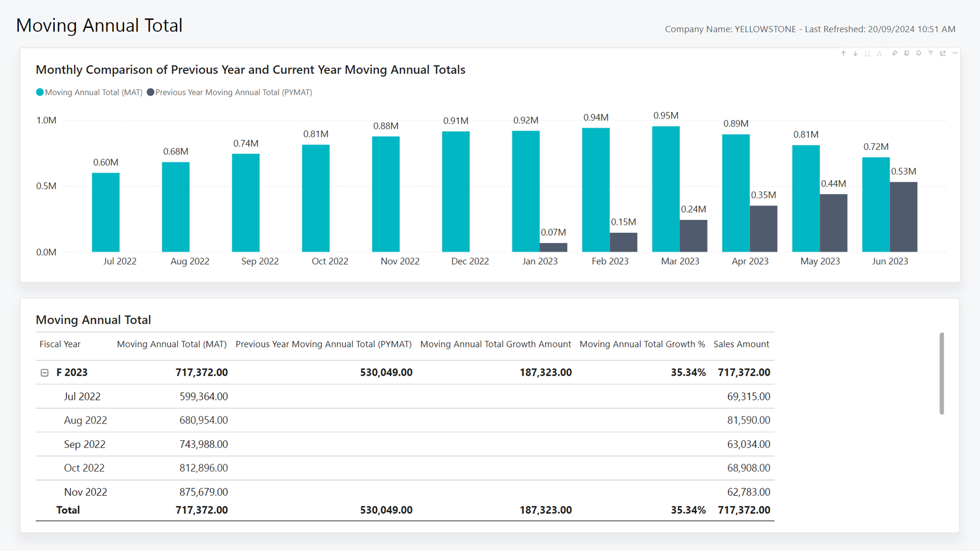The image size is (980, 551).
Task: Click MAT value 599,364.00
Action: point(204,396)
